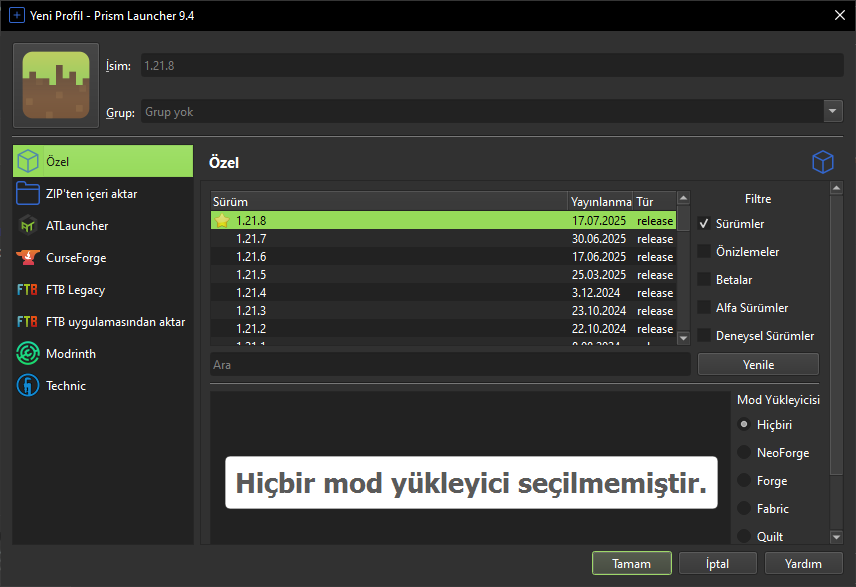The width and height of the screenshot is (856, 587).
Task: Select version 1.21.7 row
Action: [x=443, y=239]
